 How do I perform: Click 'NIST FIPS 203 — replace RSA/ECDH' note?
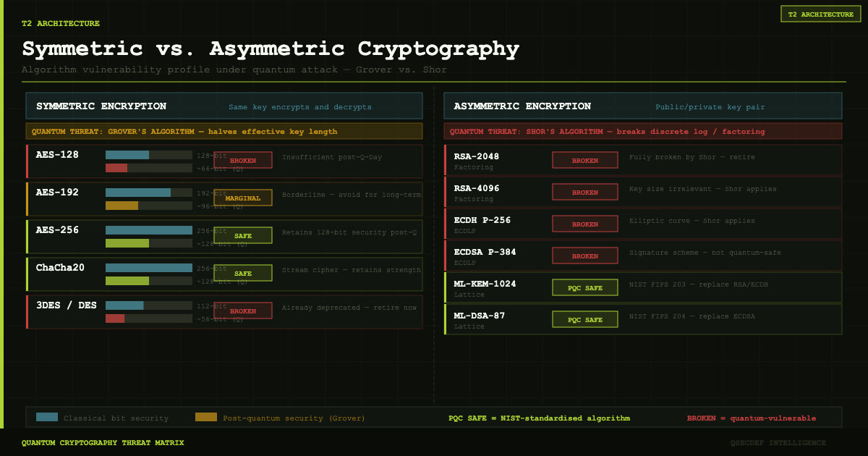(699, 284)
